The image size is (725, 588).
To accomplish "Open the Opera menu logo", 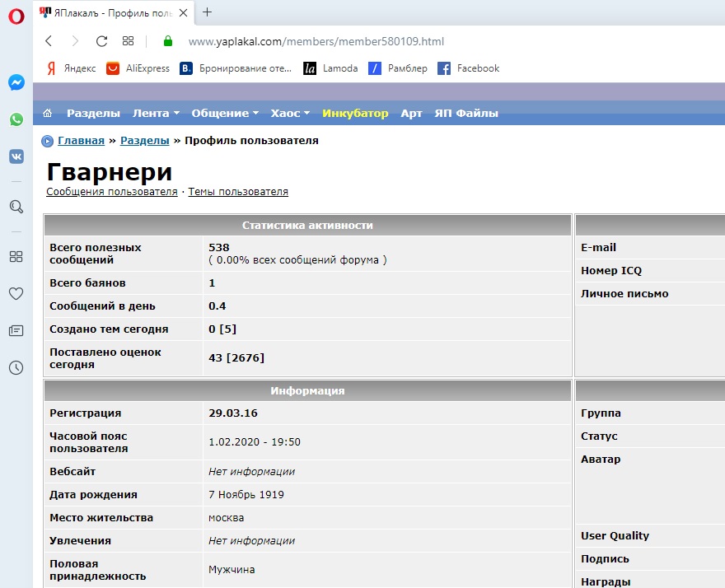I will [16, 16].
